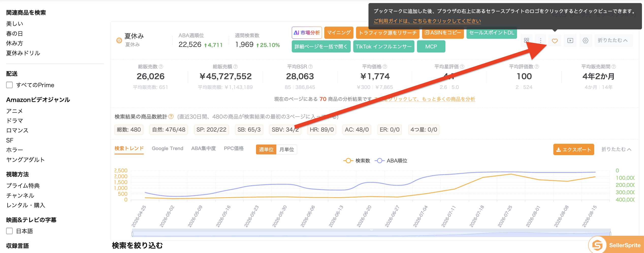644x253 pixels.
Task: Click the セールスポイントDL button
Action: point(492,33)
